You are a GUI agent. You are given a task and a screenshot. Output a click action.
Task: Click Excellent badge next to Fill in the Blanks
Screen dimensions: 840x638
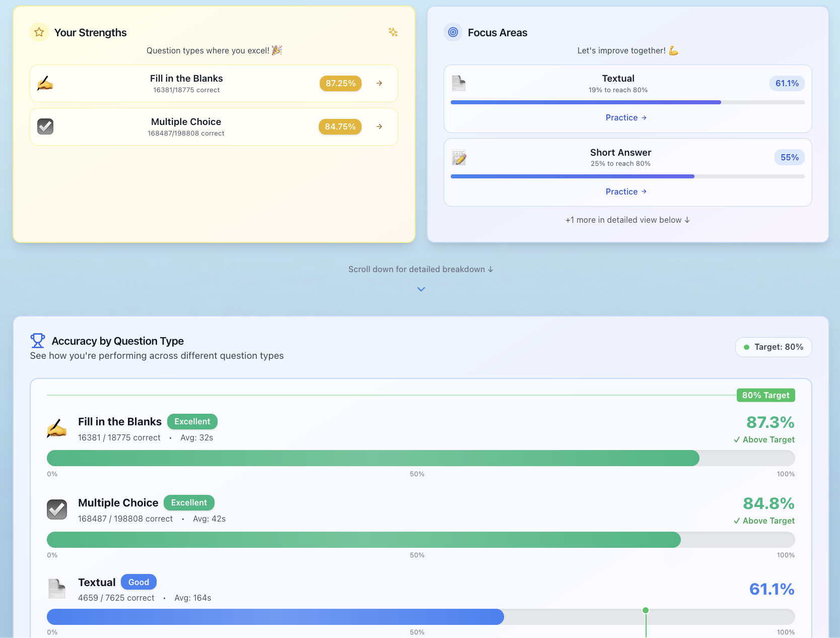[x=192, y=421]
